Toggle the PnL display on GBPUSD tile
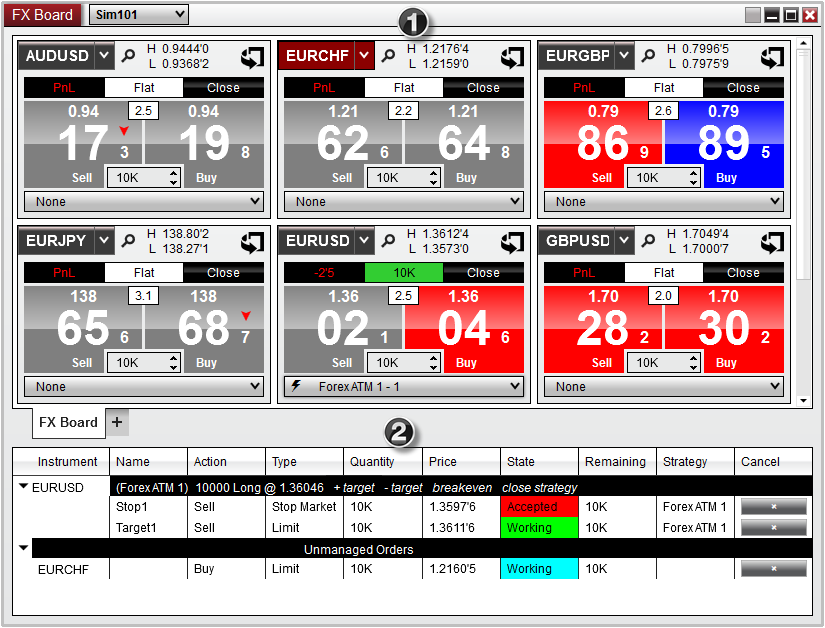825x628 pixels. coord(583,272)
